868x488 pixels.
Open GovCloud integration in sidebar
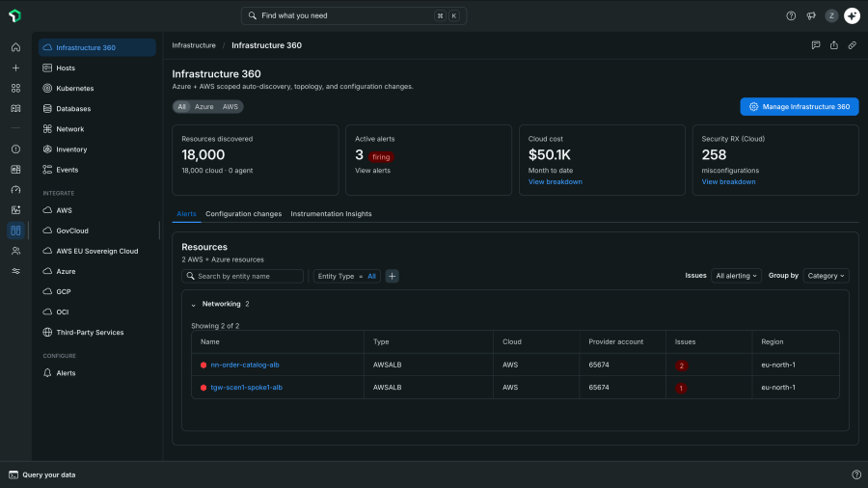pos(96,230)
